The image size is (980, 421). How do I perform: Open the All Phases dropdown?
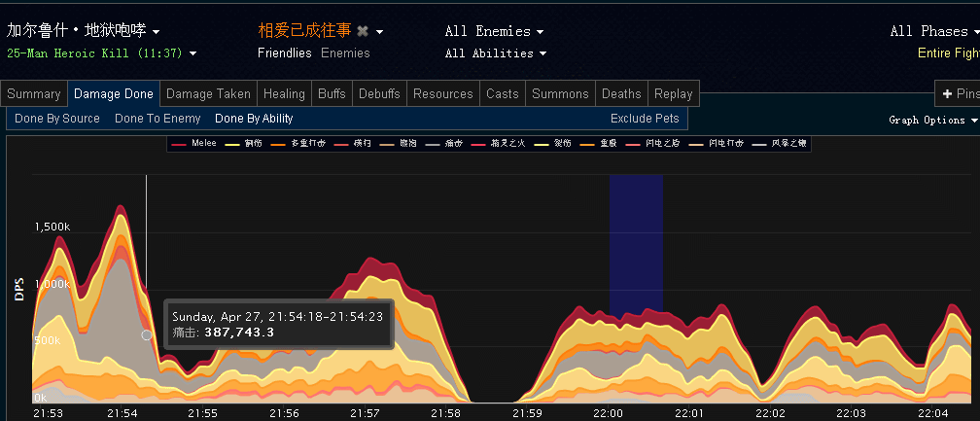(933, 31)
